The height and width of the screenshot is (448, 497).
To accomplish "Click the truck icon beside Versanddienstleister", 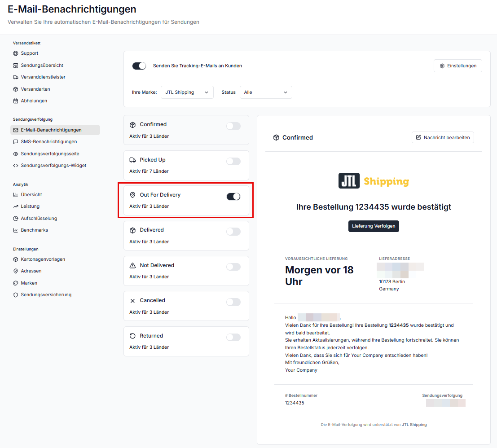I will pyautogui.click(x=16, y=77).
